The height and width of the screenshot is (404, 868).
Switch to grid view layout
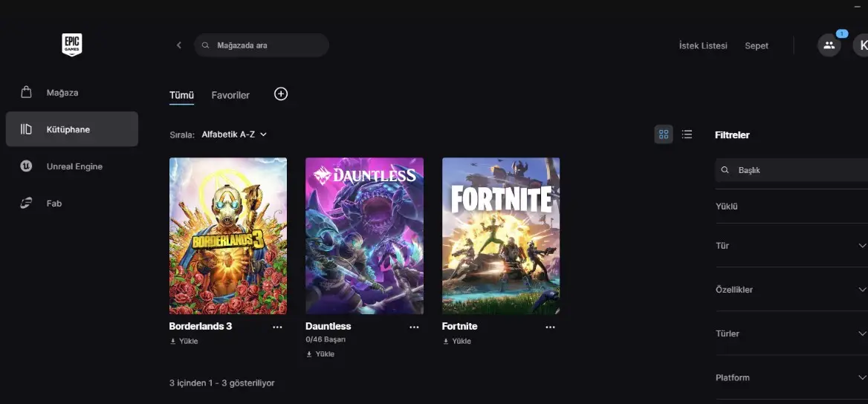(x=664, y=134)
